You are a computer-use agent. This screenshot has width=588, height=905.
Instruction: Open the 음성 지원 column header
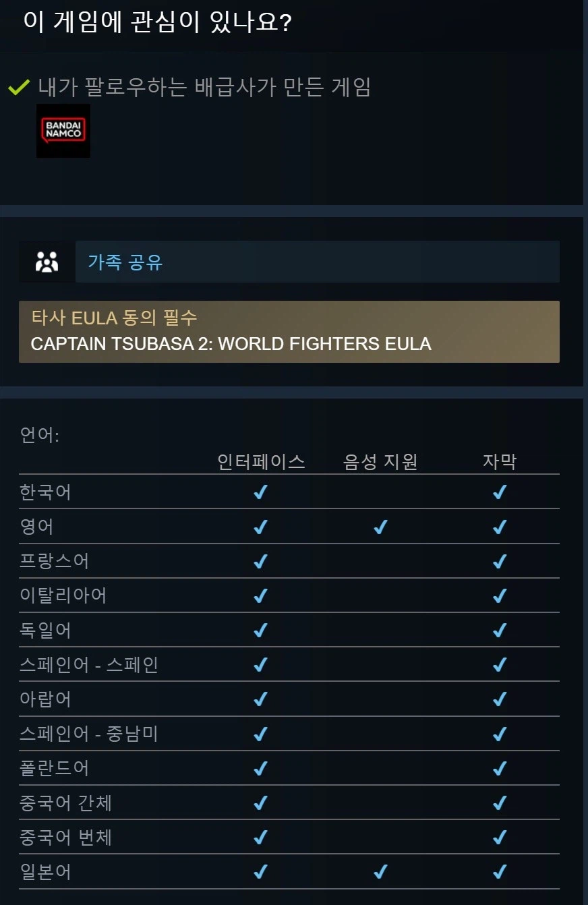(378, 462)
